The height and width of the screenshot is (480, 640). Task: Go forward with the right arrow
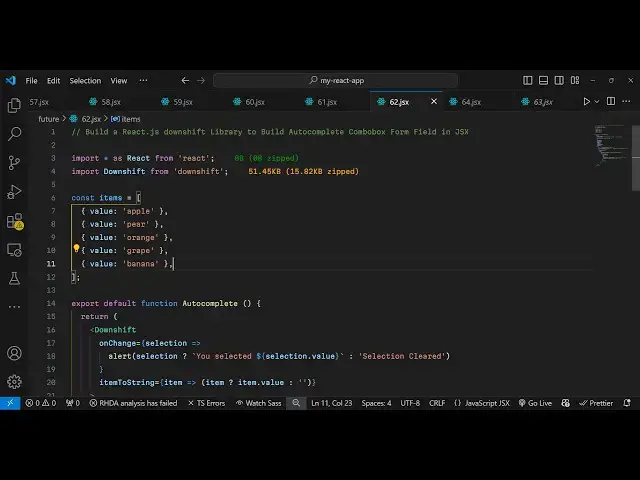[201, 80]
